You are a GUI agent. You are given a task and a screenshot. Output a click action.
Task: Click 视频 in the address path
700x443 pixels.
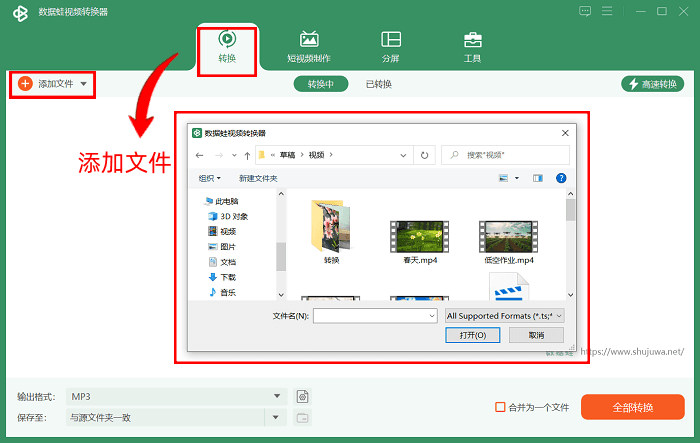[316, 155]
